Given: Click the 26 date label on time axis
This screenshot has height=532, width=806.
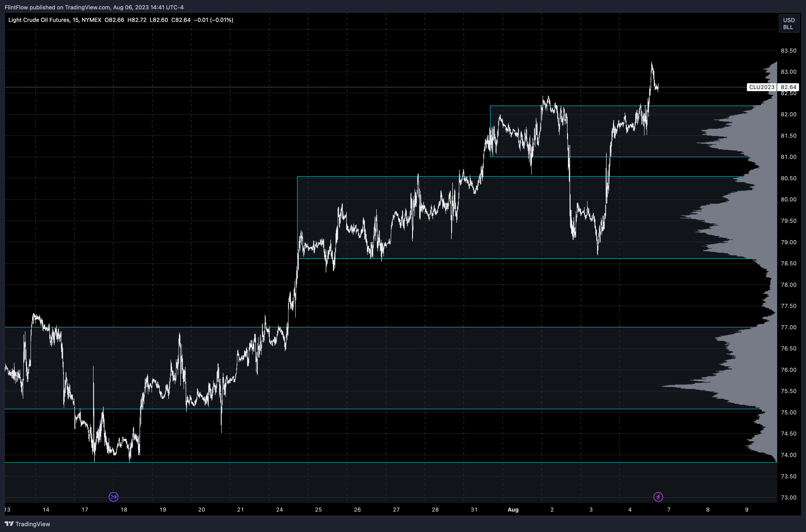Looking at the screenshot, I should tap(357, 510).
